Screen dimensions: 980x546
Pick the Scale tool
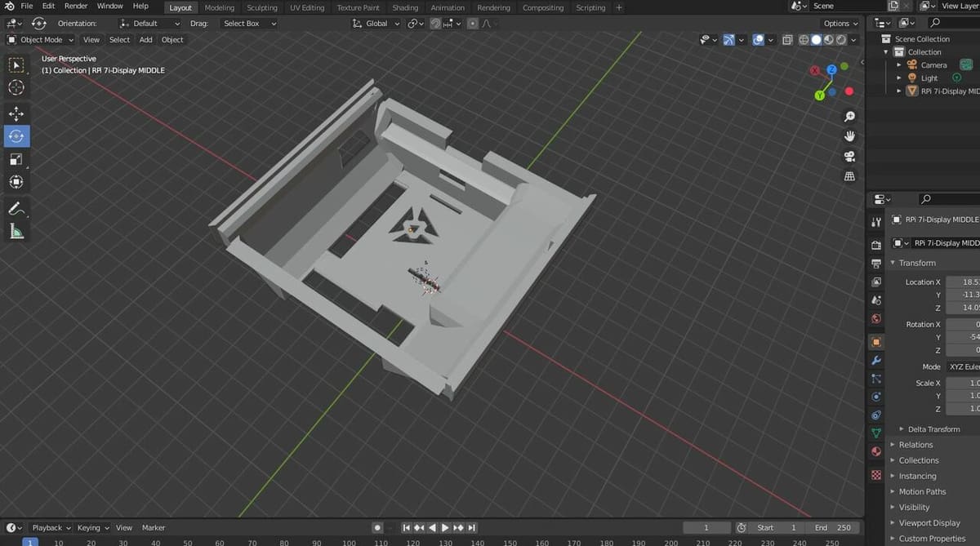pos(16,159)
